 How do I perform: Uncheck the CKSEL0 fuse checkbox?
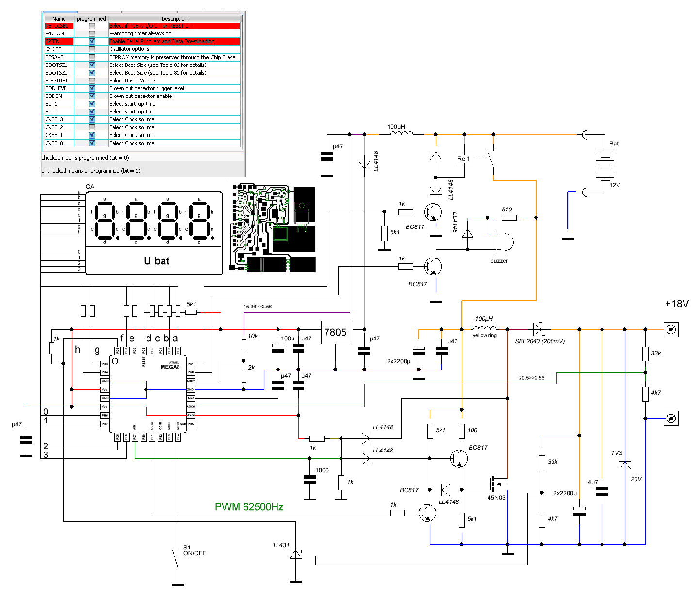tap(92, 143)
